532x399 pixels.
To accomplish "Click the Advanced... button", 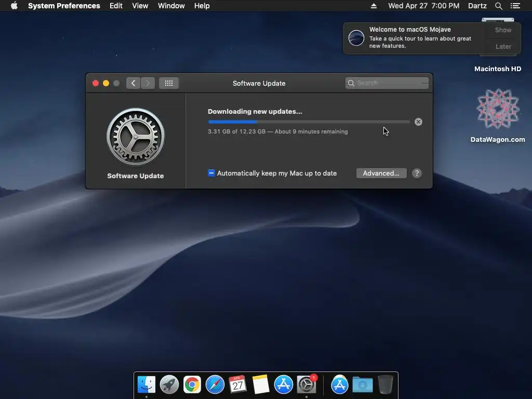I will click(x=381, y=174).
